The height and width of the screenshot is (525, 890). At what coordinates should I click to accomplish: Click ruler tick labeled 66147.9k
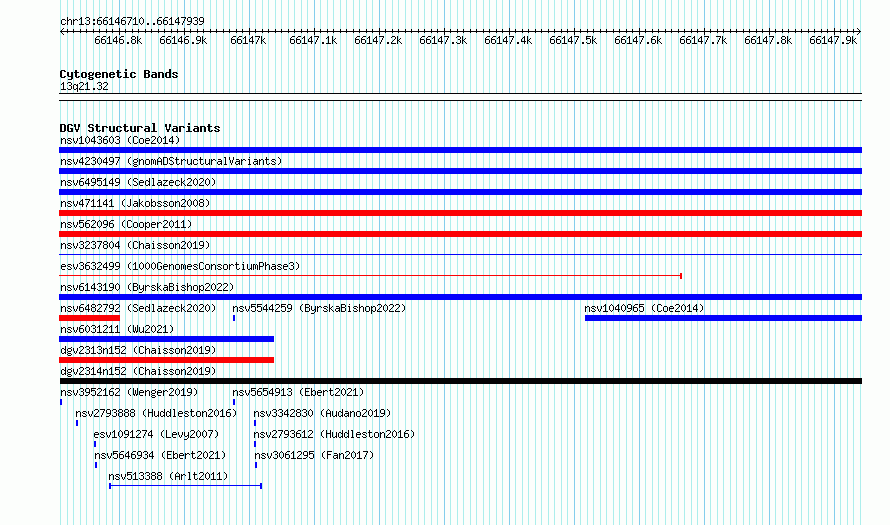pyautogui.click(x=833, y=40)
